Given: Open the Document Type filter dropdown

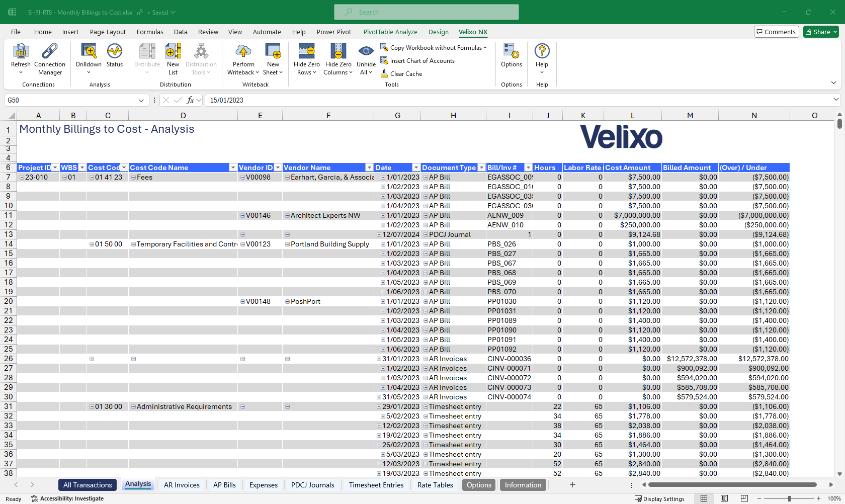Looking at the screenshot, I should click(x=481, y=167).
